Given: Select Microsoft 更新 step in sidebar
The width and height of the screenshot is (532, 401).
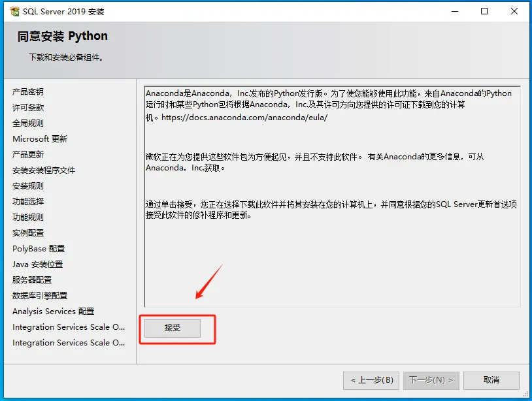Looking at the screenshot, I should (x=40, y=139).
